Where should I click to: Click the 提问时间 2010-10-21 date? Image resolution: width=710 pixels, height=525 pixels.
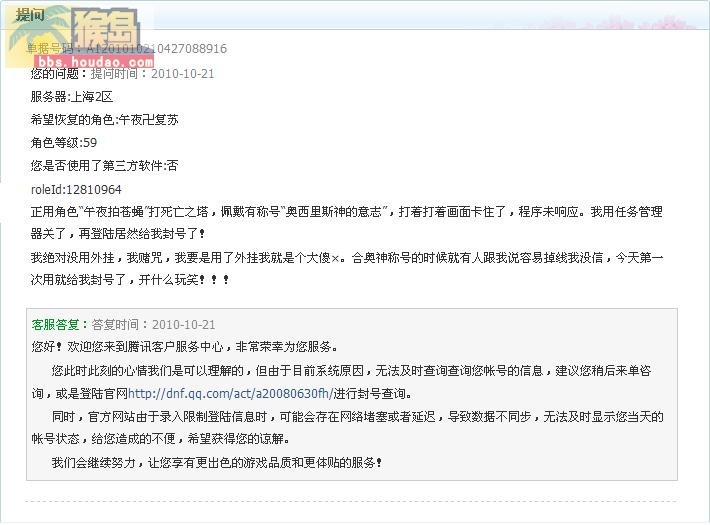[153, 73]
